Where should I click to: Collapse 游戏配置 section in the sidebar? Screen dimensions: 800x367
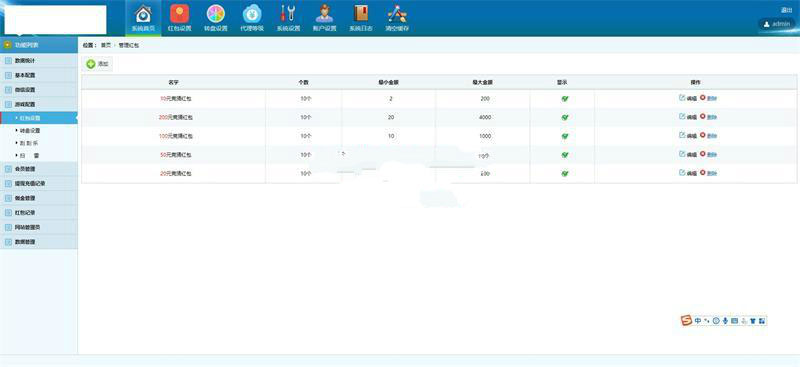click(x=39, y=104)
